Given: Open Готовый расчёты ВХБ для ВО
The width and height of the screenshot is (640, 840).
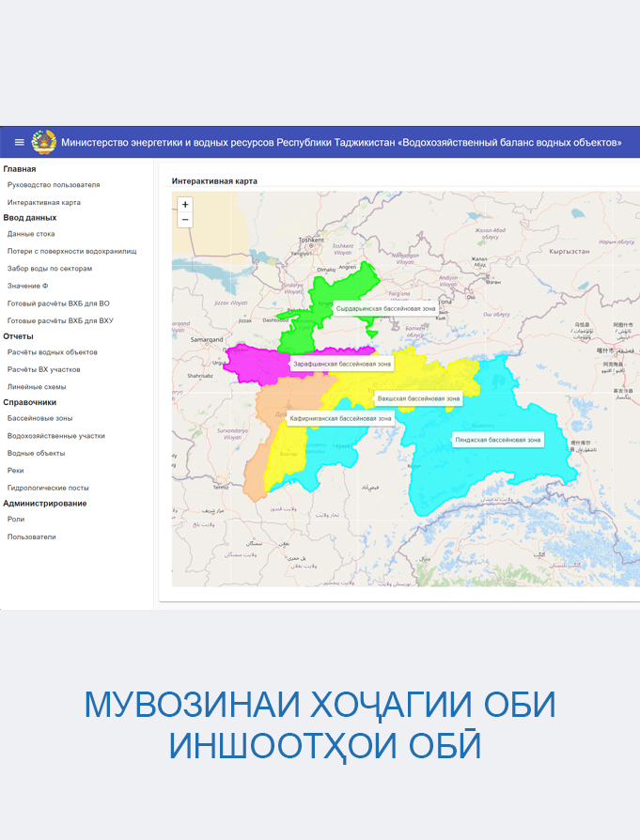Looking at the screenshot, I should 58,303.
